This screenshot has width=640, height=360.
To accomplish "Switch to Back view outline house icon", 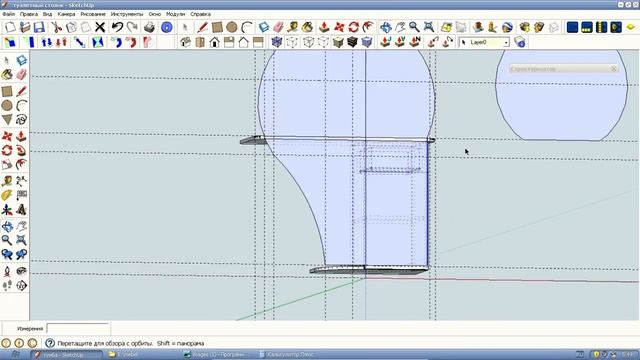I will point(244,42).
